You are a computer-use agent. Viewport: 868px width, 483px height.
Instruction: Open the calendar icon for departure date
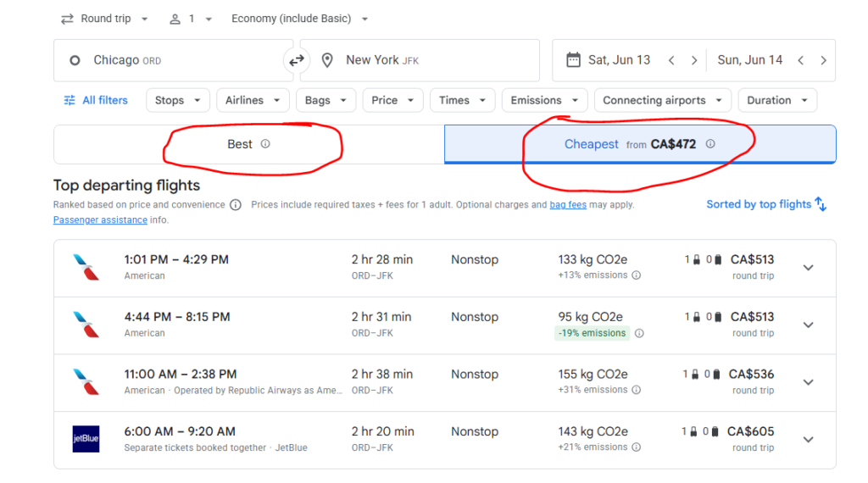[574, 60]
